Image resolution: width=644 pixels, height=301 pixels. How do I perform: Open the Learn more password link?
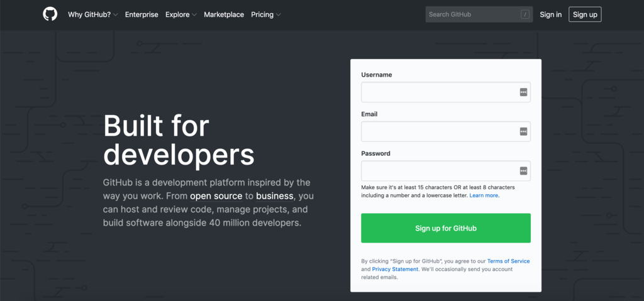coord(484,195)
